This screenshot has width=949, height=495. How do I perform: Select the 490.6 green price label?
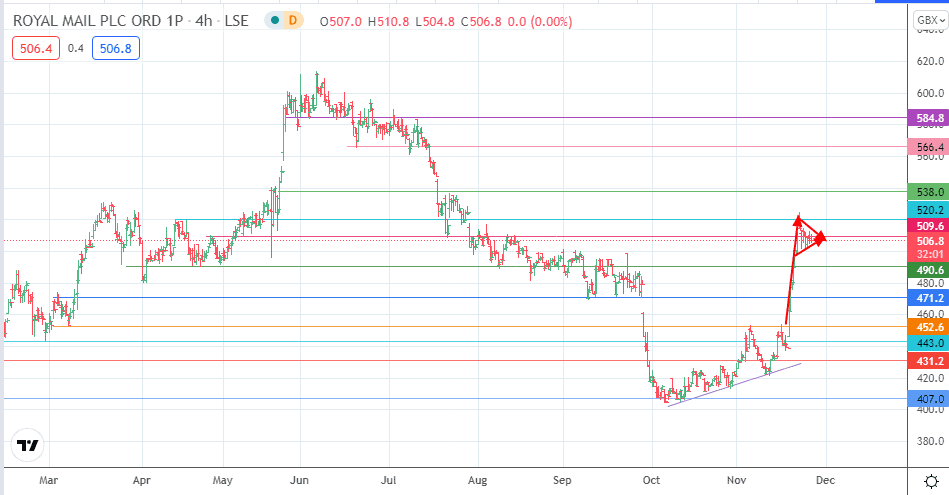[x=928, y=270]
